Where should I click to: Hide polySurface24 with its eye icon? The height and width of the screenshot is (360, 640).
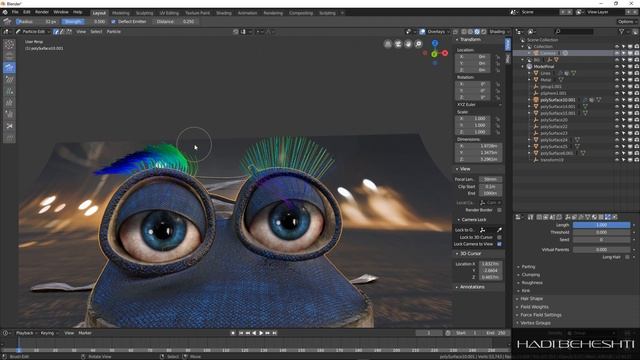point(617,140)
